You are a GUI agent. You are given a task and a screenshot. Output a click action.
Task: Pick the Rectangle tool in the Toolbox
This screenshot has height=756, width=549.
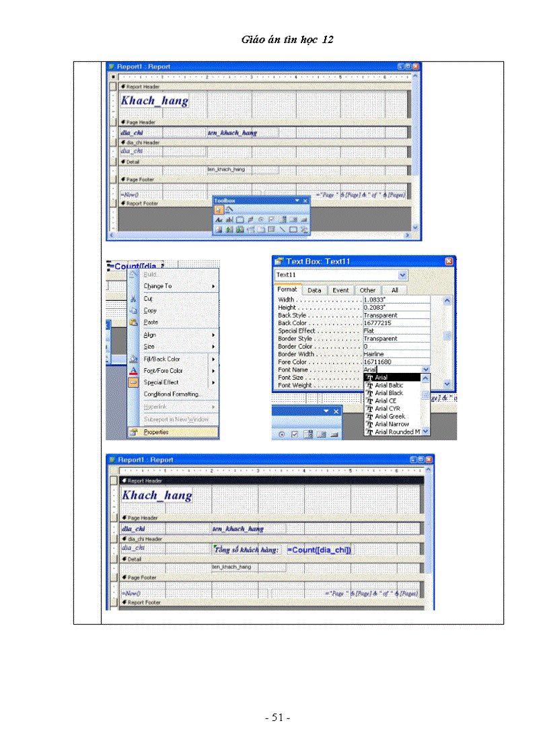click(x=293, y=230)
